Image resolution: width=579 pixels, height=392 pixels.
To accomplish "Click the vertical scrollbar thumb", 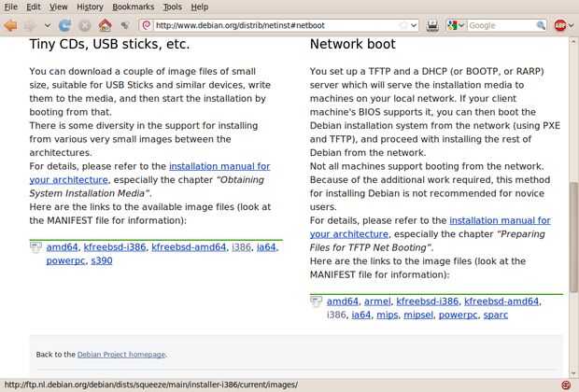I will click(573, 237).
